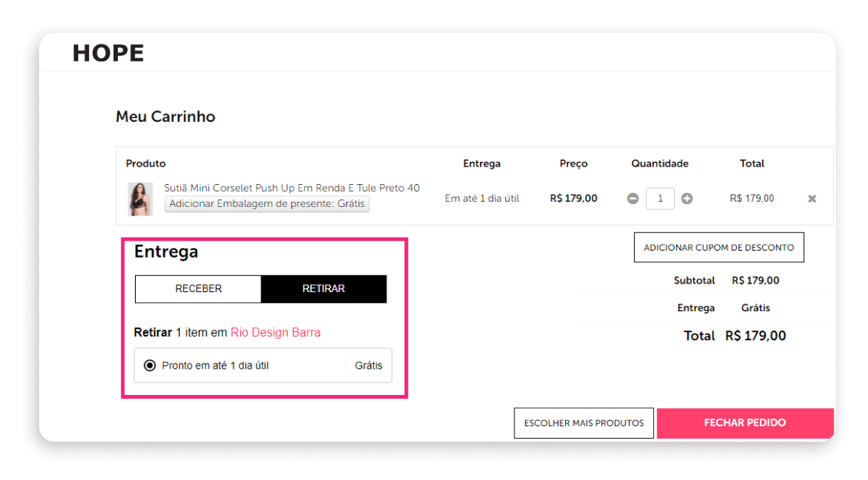
Task: Select the RETIRAR pickup tab
Action: pyautogui.click(x=324, y=289)
